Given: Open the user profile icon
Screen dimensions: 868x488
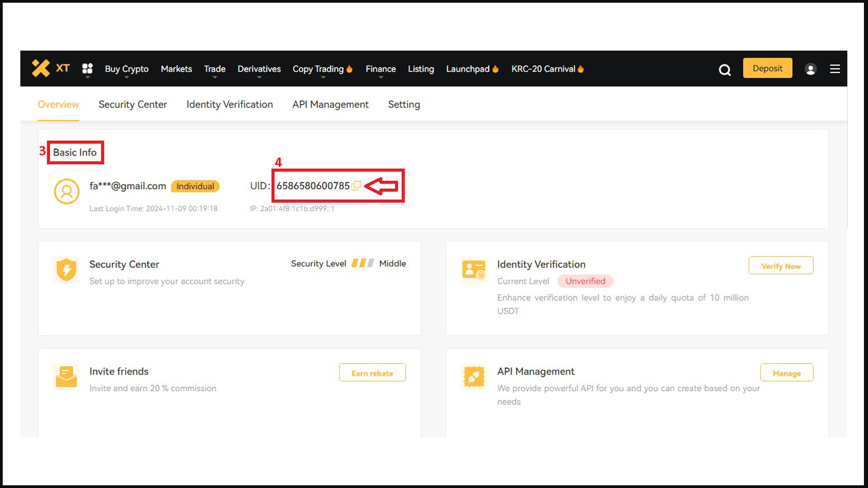Looking at the screenshot, I should pos(810,69).
